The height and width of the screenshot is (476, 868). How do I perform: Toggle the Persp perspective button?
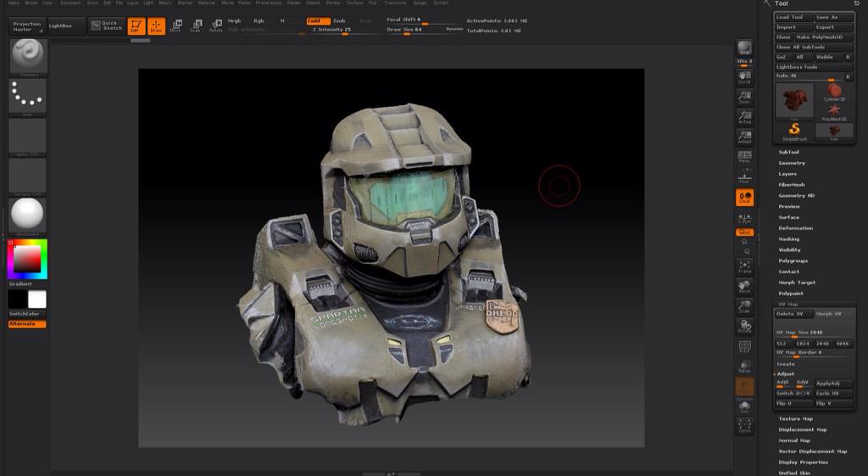[x=744, y=157]
